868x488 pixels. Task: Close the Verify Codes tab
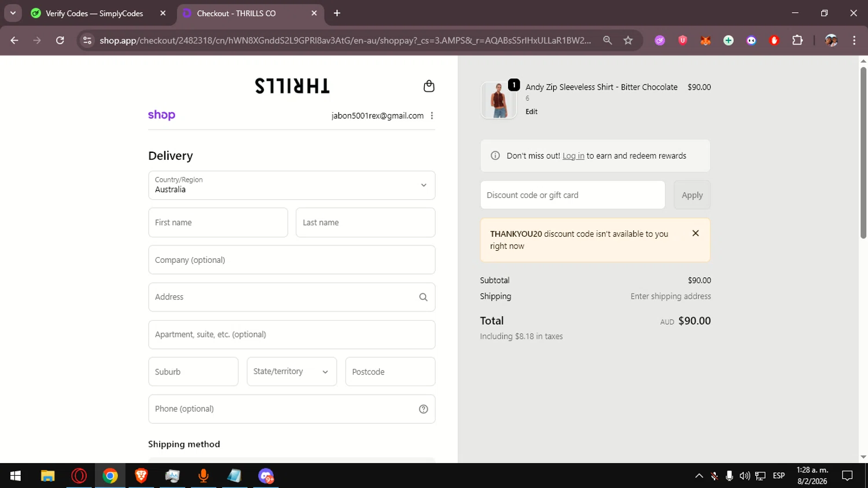tap(163, 13)
